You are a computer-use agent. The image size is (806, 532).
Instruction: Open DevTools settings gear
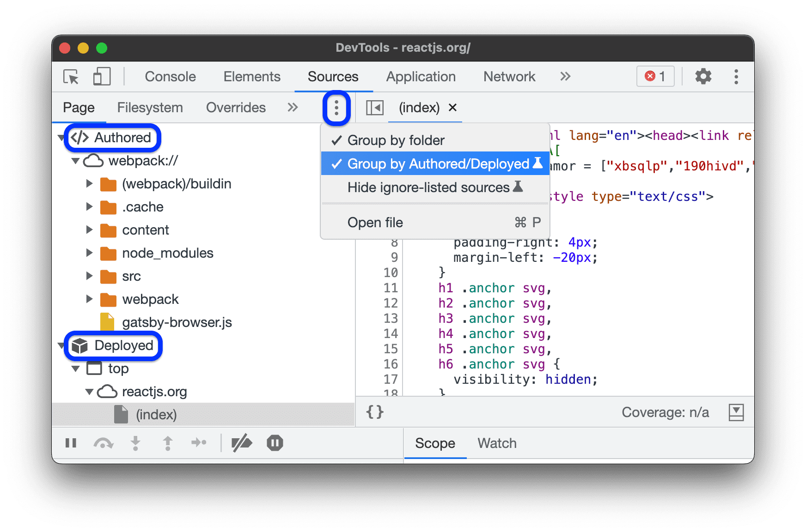click(x=703, y=77)
